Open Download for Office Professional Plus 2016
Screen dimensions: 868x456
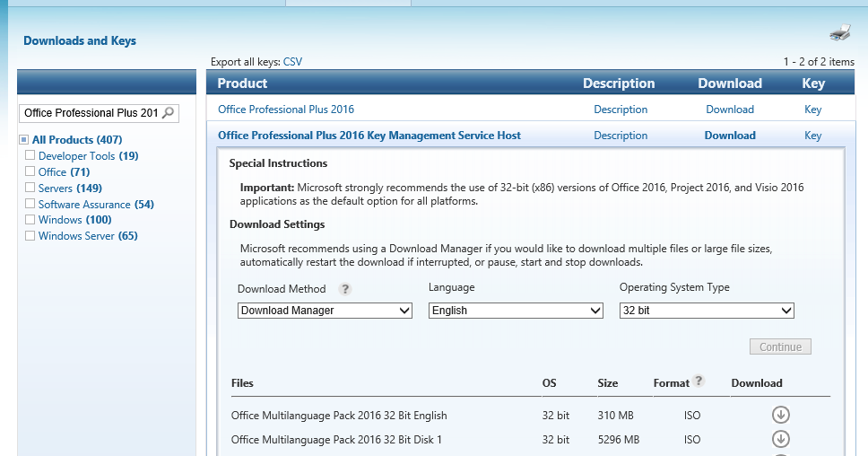coord(730,110)
